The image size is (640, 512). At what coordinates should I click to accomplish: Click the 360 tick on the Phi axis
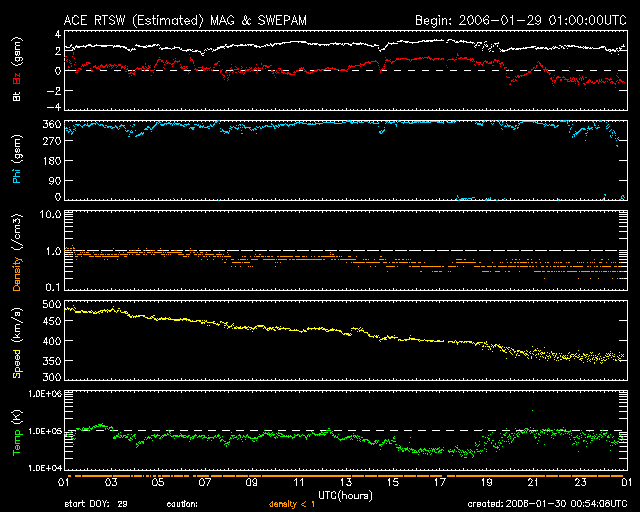[54, 124]
